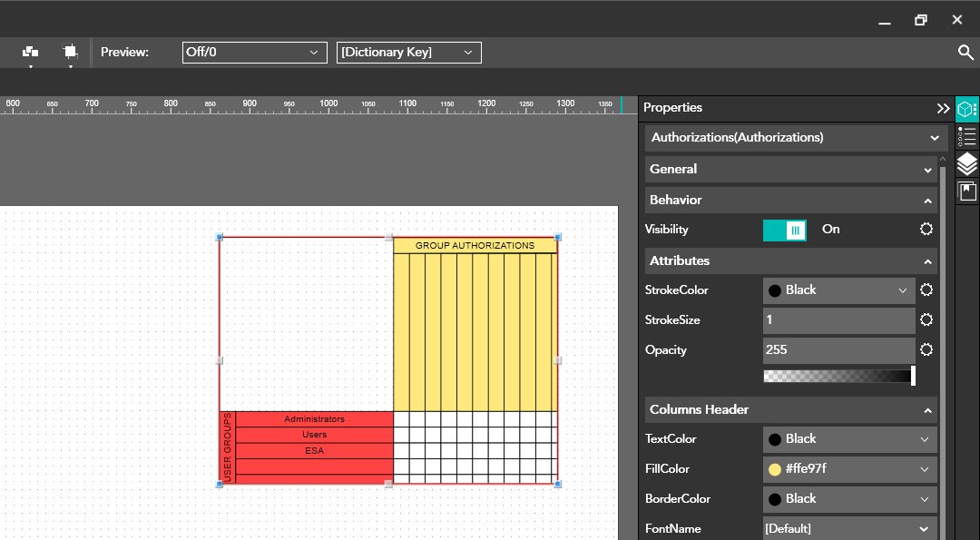Open the Layers side panel icon
980x540 pixels.
pos(967,164)
